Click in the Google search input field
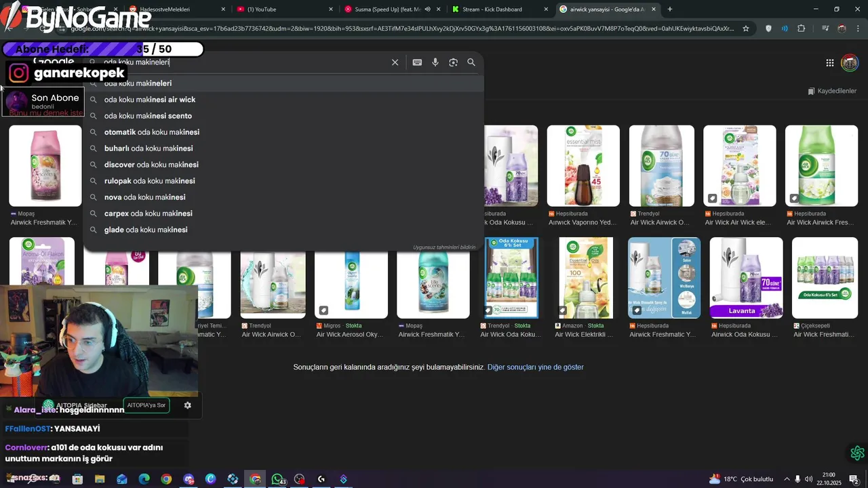The image size is (868, 488). click(x=244, y=62)
